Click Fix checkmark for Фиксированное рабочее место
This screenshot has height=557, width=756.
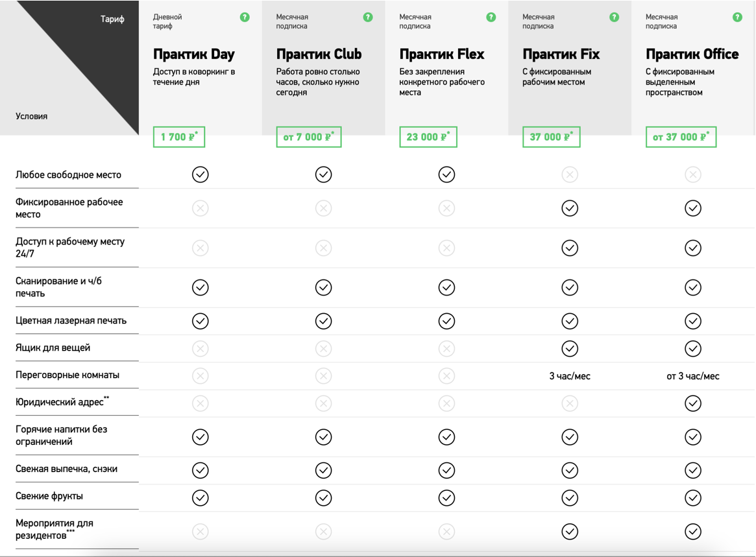point(570,208)
